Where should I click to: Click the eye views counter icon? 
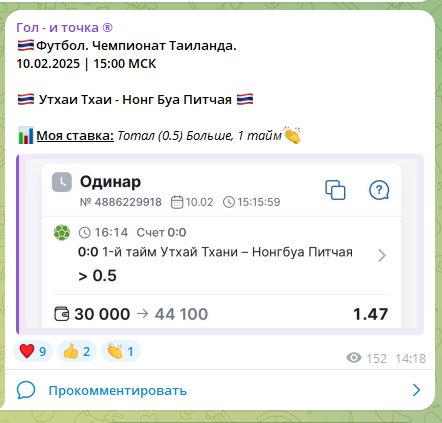pos(354,358)
